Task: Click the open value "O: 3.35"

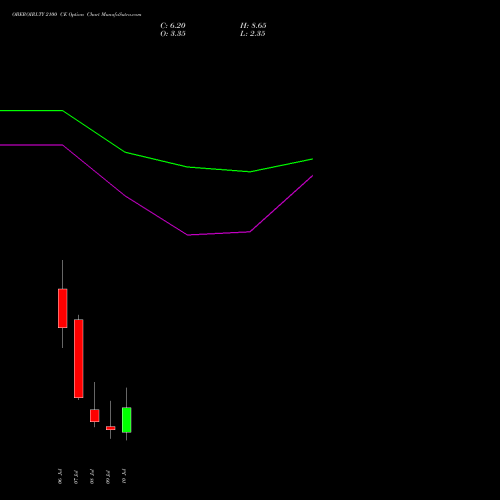Action: [x=173, y=34]
